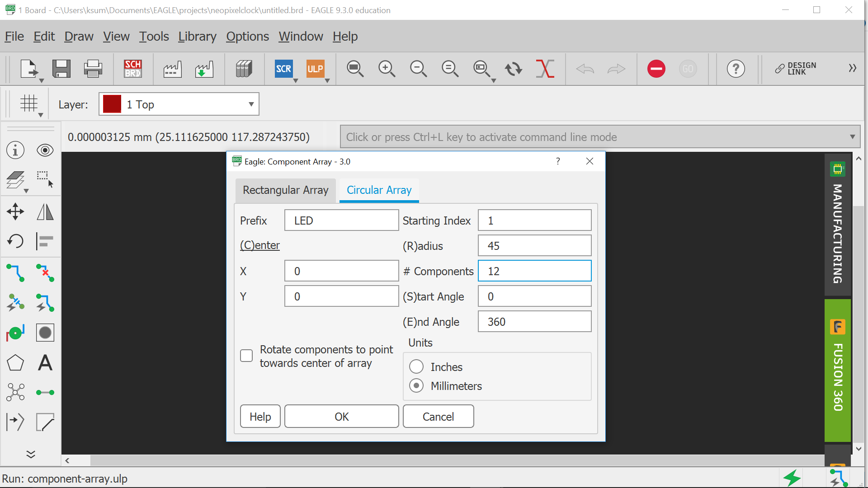
Task: Open the Library menu
Action: pos(197,36)
